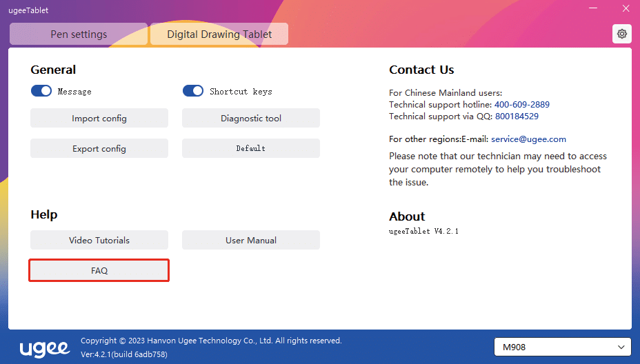Click the Help section heading
640x364 pixels.
click(x=44, y=214)
